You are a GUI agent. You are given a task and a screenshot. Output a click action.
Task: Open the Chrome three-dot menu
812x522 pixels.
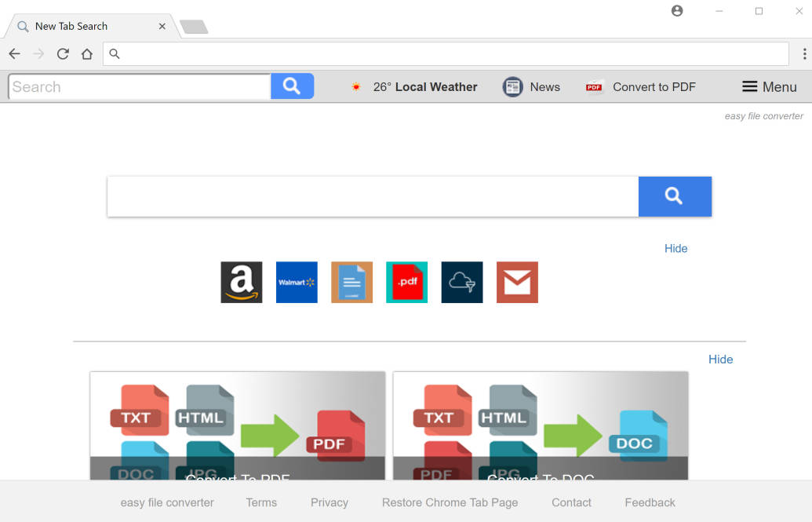pos(804,54)
